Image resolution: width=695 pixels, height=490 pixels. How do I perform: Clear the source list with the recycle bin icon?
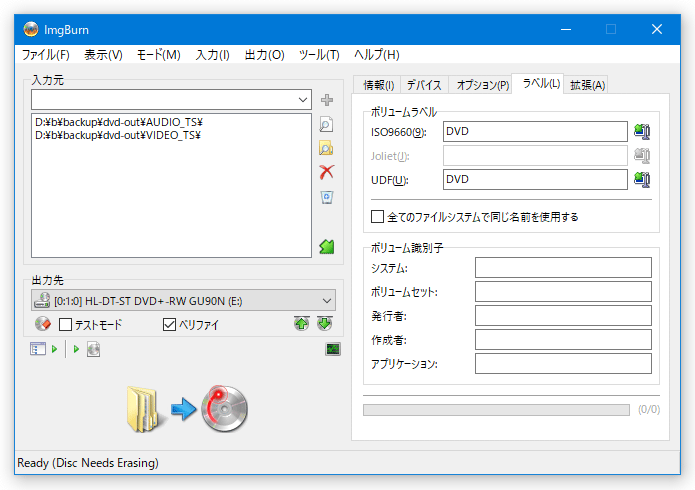click(x=327, y=197)
